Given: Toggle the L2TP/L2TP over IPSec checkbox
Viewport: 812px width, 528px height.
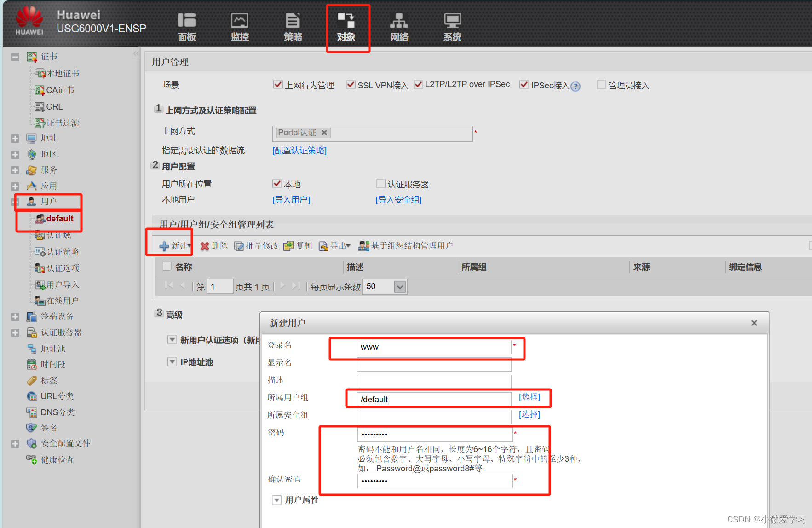Looking at the screenshot, I should coord(418,85).
